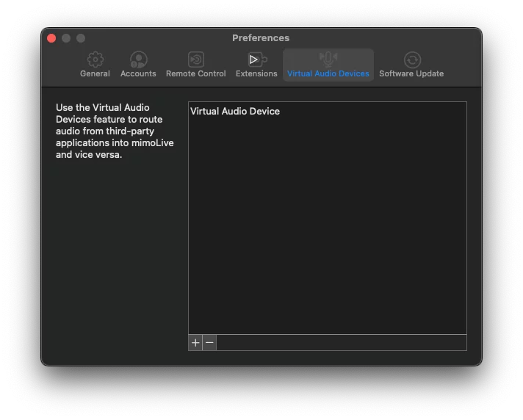
Task: Remove the selected virtual audio device
Action: pos(209,342)
